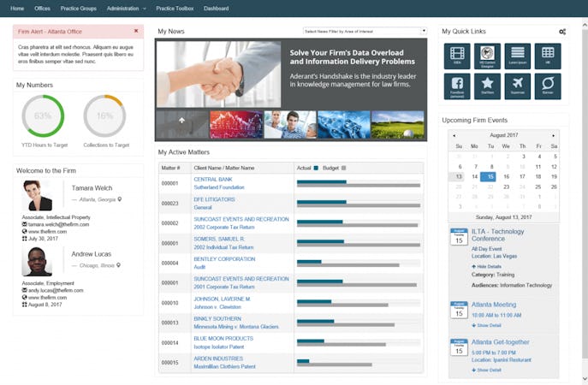Open BENTLEY CORPORATION client link
Viewport: 588px width, 385px height.
[x=224, y=259]
